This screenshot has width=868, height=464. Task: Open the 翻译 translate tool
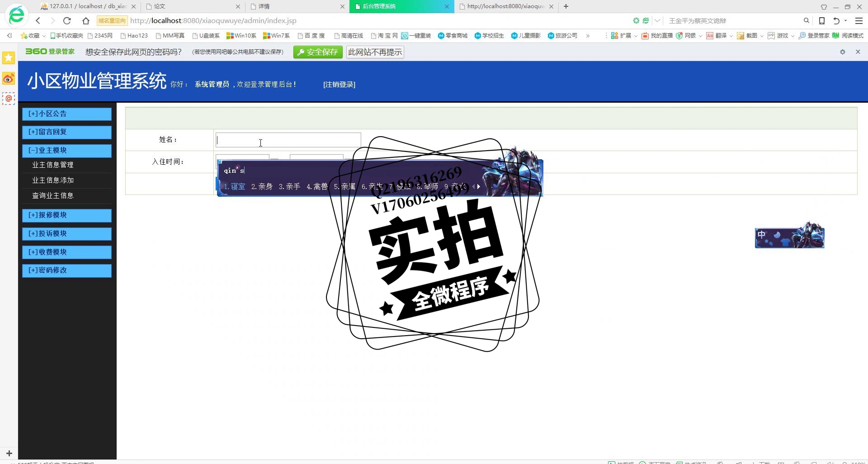point(719,36)
